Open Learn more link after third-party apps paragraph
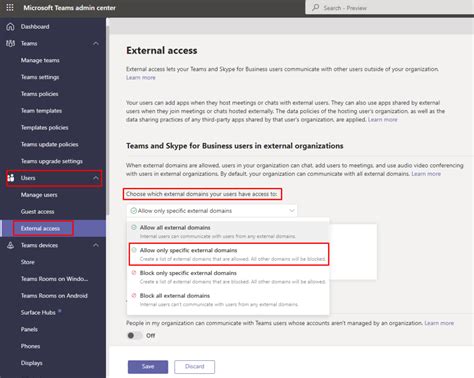474x378 pixels. click(383, 120)
